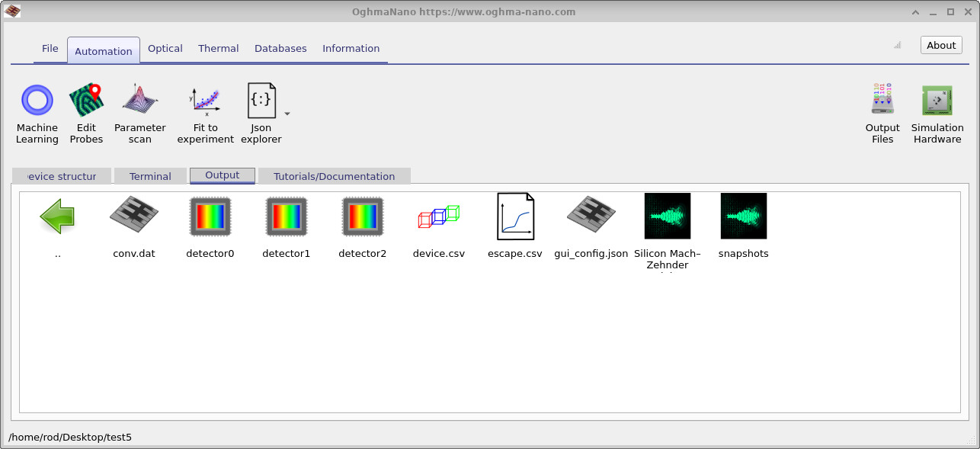The width and height of the screenshot is (980, 449).
Task: Open the Output Files browser
Action: 882,111
